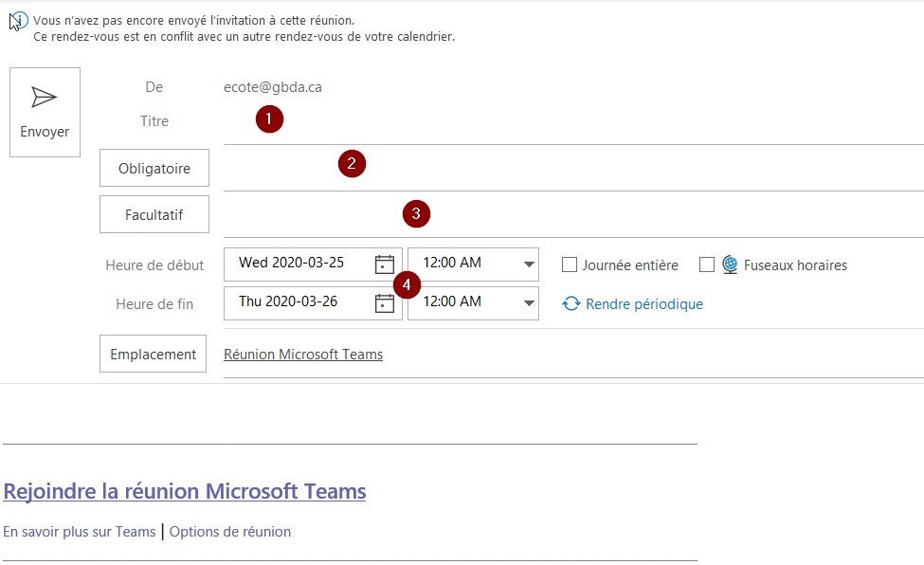Click the calendar conflict warning message
The height and width of the screenshot is (565, 924).
tap(244, 37)
